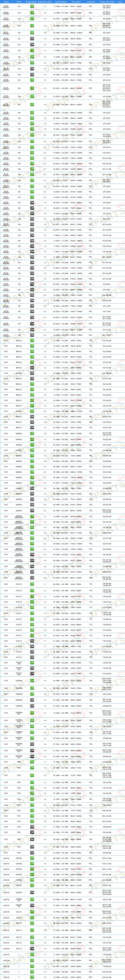Click the DEDRA SW model cell in 1.8 row
125x980 pixels.
(19, 900)
